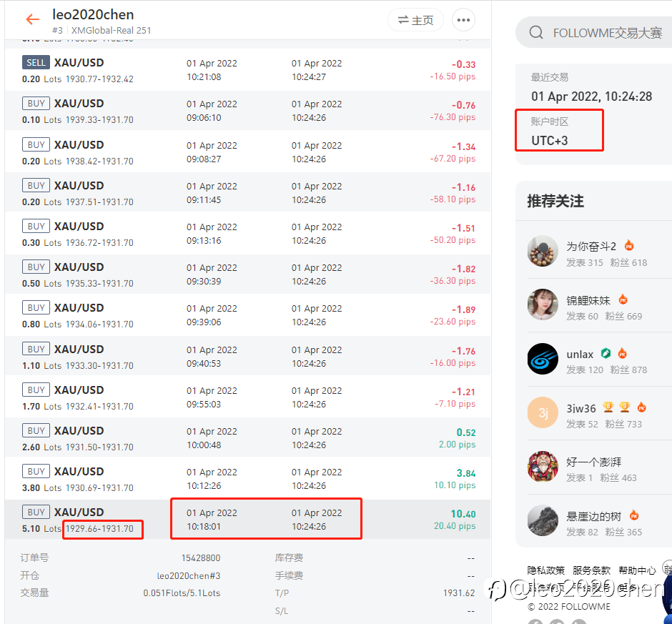672x624 pixels.
Task: Click username 好一个澎湃
Action: pyautogui.click(x=593, y=462)
